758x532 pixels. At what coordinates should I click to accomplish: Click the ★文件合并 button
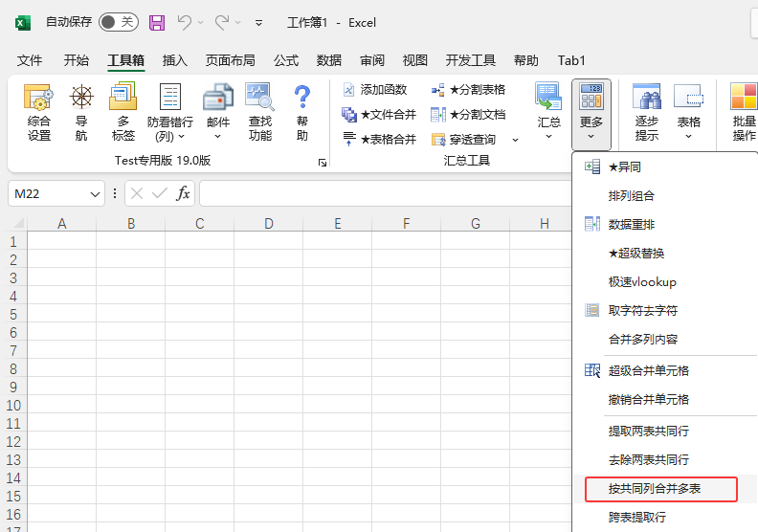click(380, 114)
